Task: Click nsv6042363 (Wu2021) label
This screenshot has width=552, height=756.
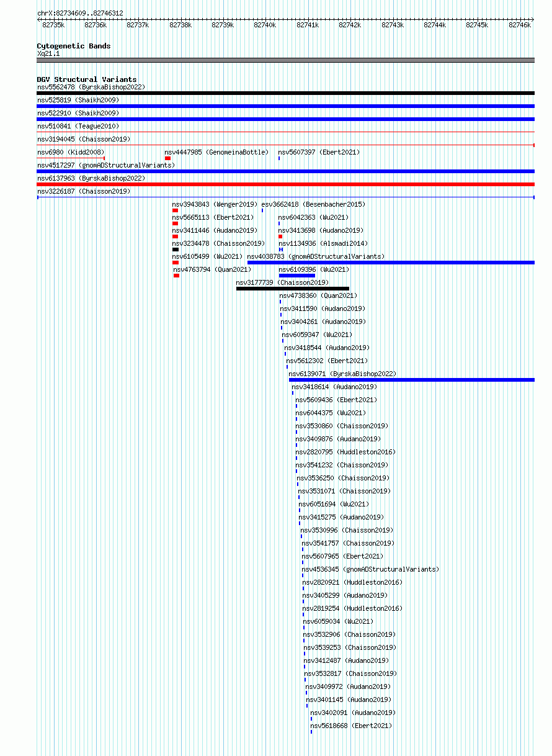Action: 313,217
